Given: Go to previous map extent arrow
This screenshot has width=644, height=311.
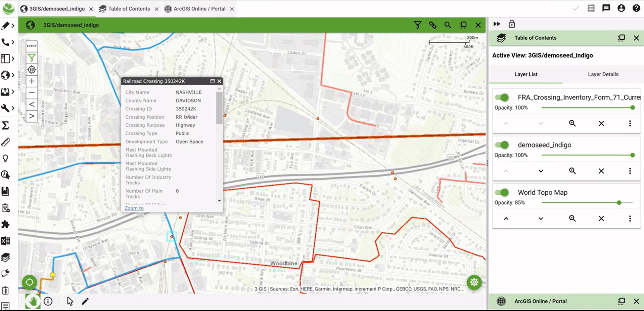Looking at the screenshot, I should [x=32, y=104].
